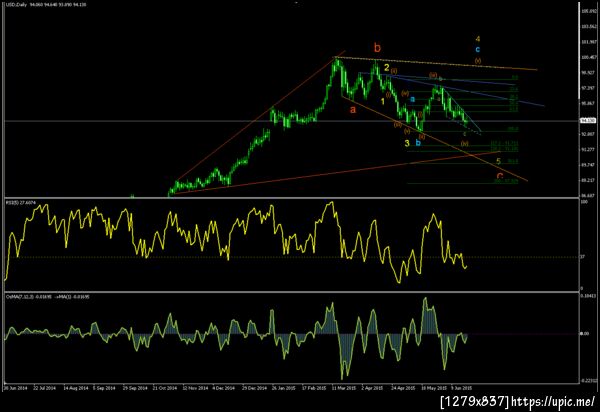Click the "29 Dec 2014" date label
Screen dimensions: 600x412
253,388
